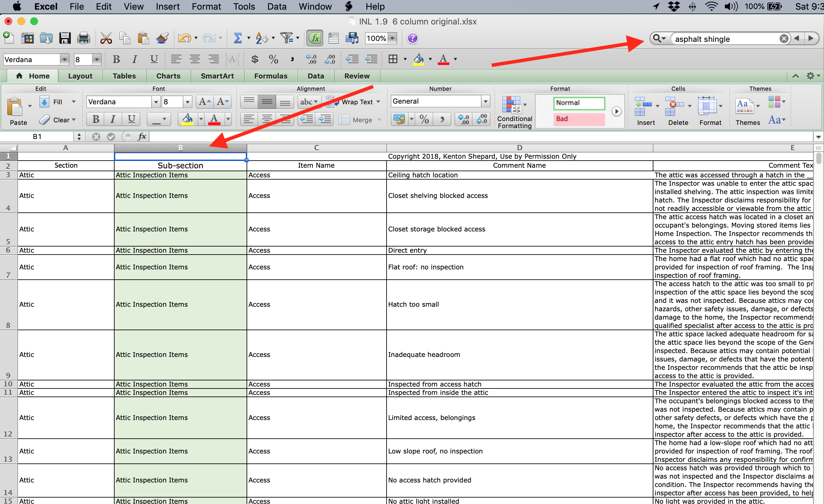Open the Layout ribbon tab
Viewport: 824px width, 504px height.
click(x=80, y=76)
